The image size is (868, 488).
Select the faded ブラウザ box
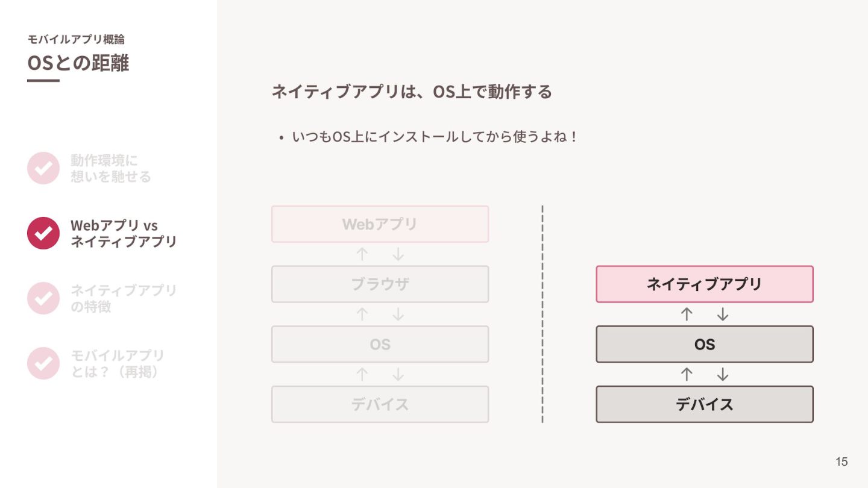click(380, 284)
